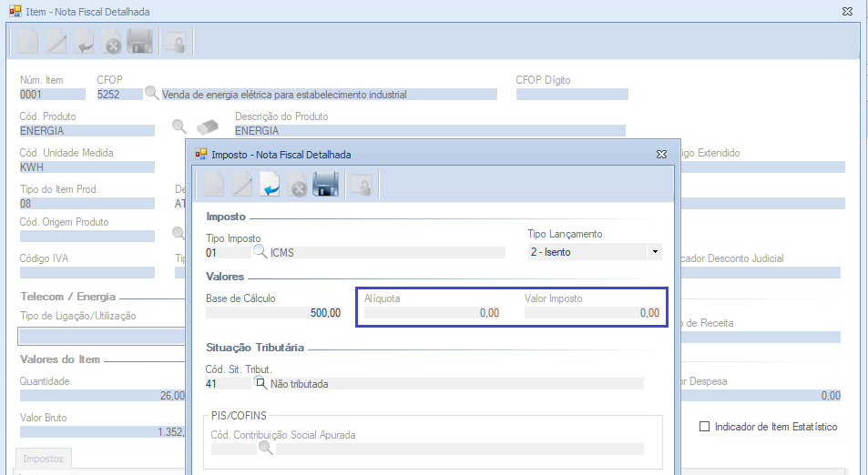Screen dimensions: 868x475
Task: Click the CFOP lookup magnifier icon
Action: tap(151, 94)
